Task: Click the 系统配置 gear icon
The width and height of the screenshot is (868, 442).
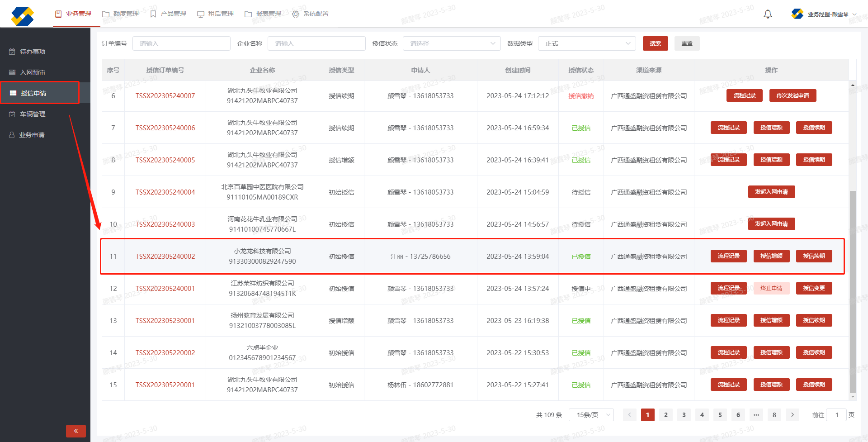Action: point(296,14)
